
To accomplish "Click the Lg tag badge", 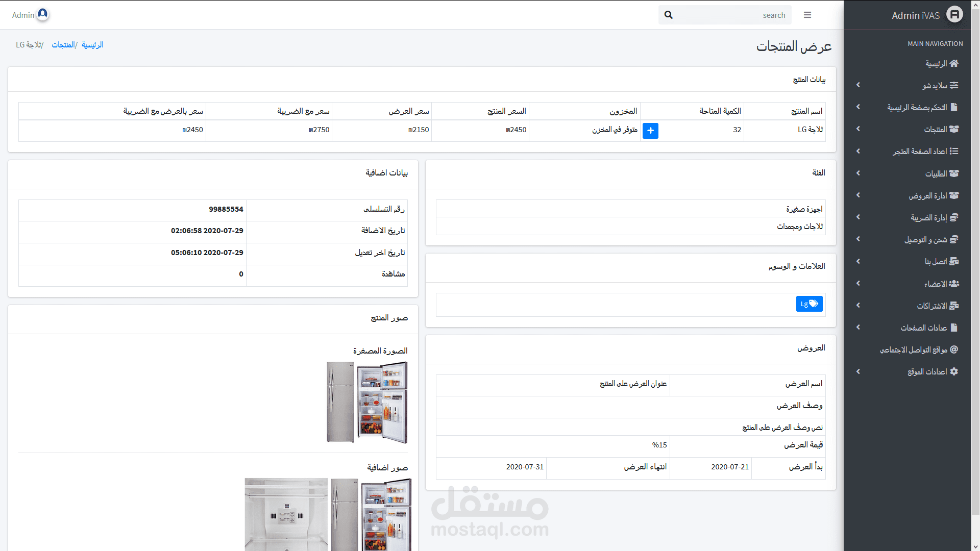I will tap(809, 304).
